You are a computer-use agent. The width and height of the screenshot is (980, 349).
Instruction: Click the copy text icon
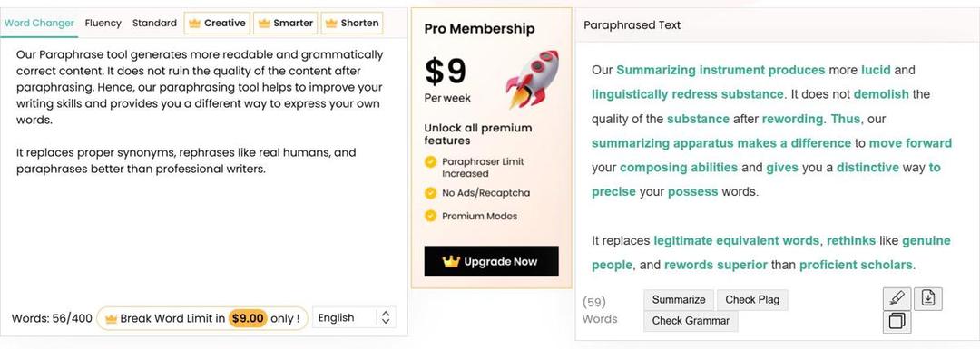pyautogui.click(x=897, y=322)
